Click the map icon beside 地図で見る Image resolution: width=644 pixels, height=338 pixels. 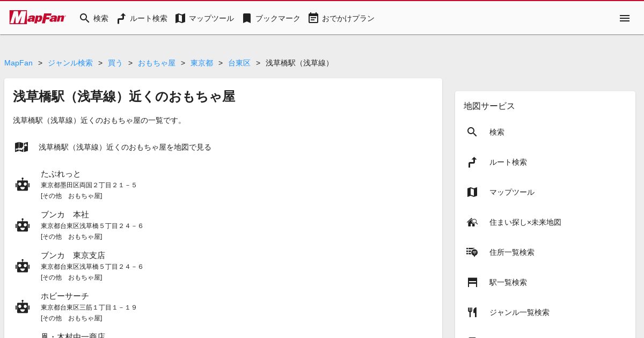coord(21,147)
